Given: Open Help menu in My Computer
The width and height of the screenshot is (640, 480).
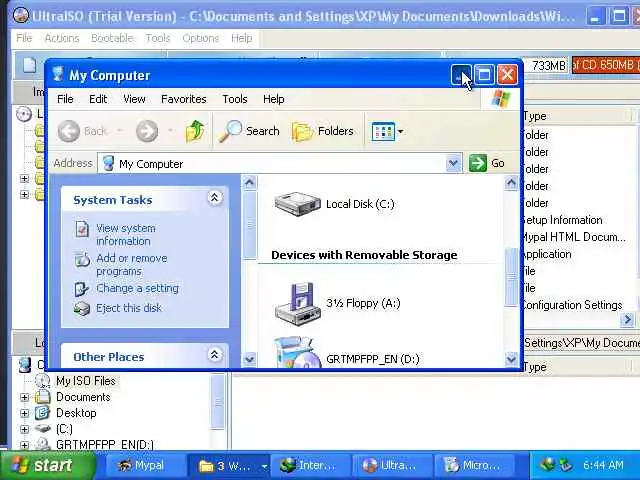Looking at the screenshot, I should (273, 99).
